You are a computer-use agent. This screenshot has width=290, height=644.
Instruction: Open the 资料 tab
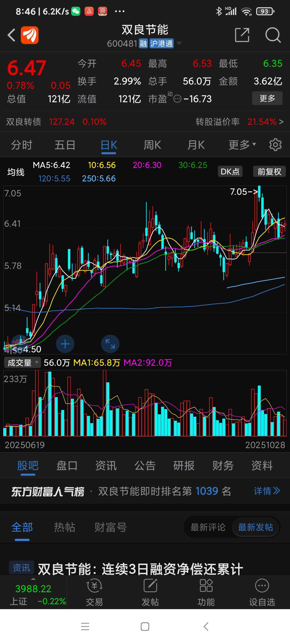[x=262, y=466]
